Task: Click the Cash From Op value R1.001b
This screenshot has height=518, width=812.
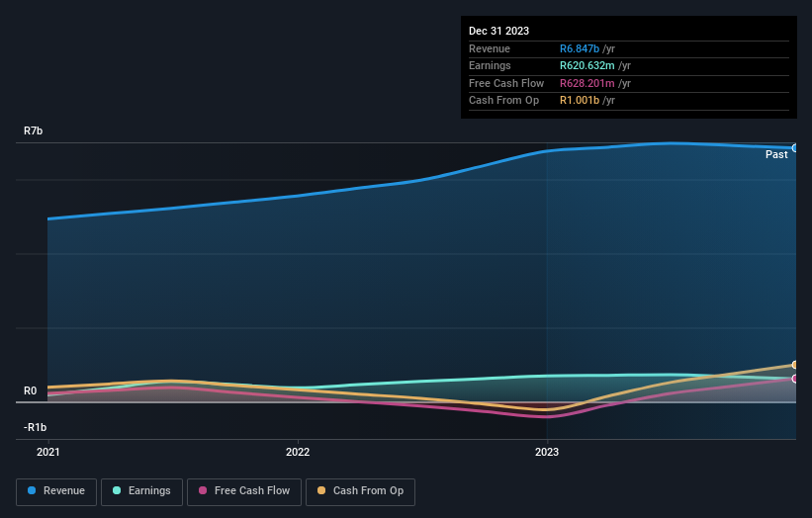Action: [580, 101]
